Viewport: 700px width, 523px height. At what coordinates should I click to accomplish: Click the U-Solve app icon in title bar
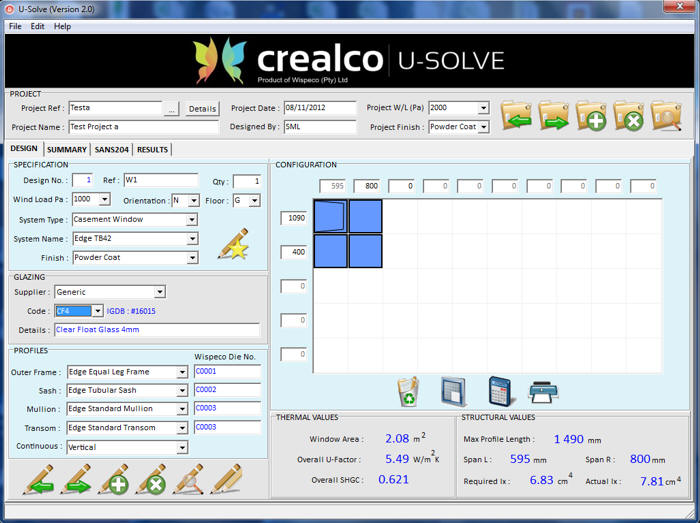point(9,9)
